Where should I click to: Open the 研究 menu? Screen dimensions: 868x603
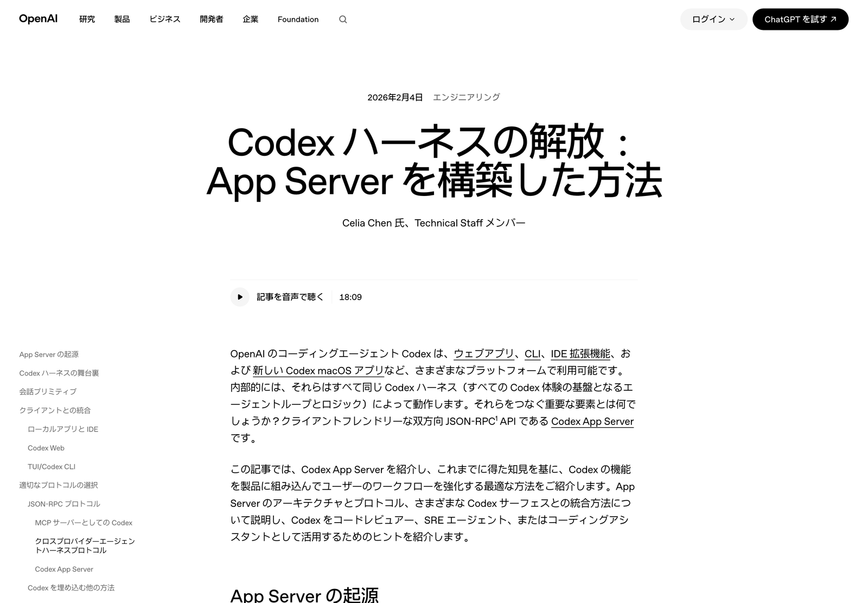[x=87, y=19]
